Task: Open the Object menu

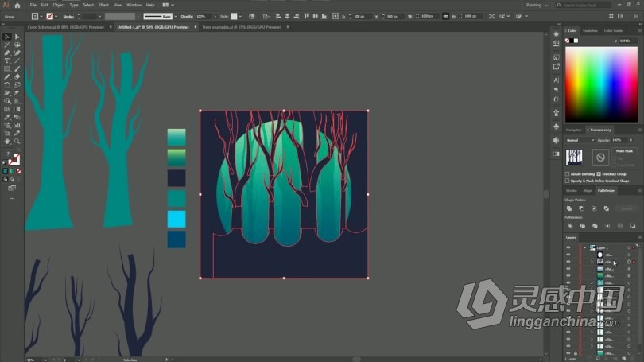Action: [x=59, y=5]
